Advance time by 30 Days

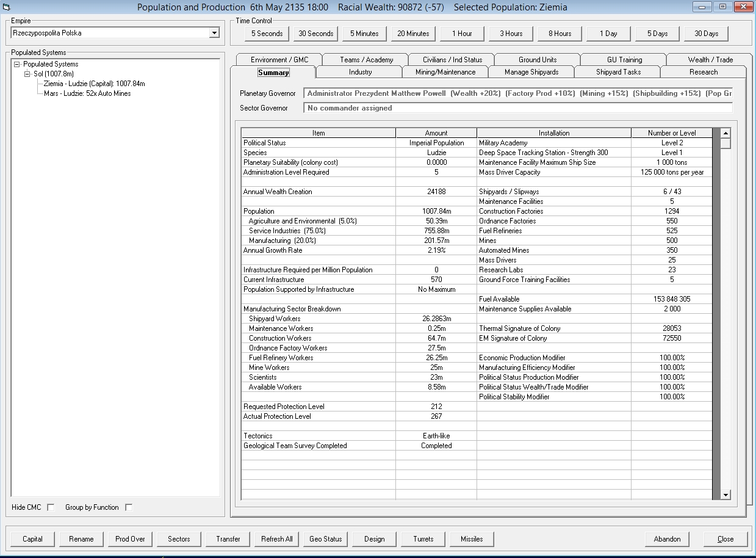(706, 34)
